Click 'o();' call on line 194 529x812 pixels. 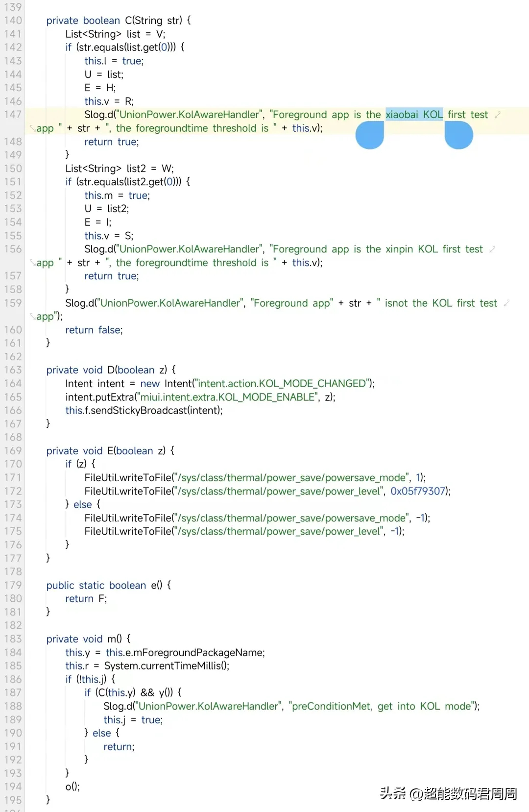point(72,787)
